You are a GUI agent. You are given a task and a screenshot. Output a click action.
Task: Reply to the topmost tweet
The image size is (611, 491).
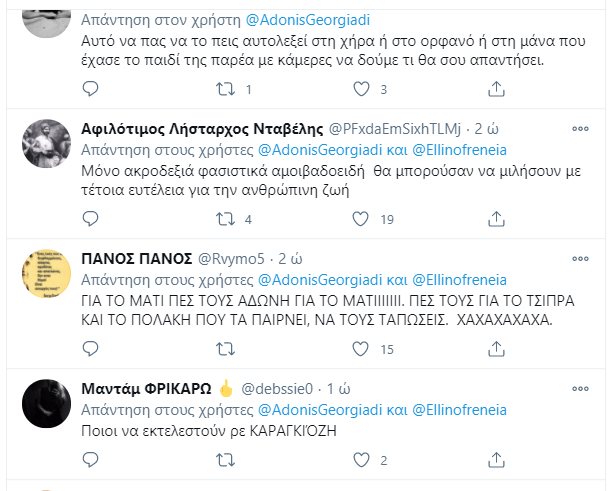90,90
